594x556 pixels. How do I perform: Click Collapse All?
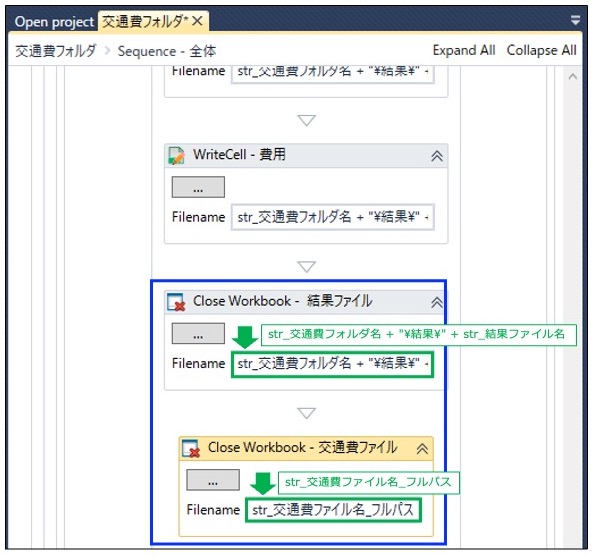(x=541, y=50)
